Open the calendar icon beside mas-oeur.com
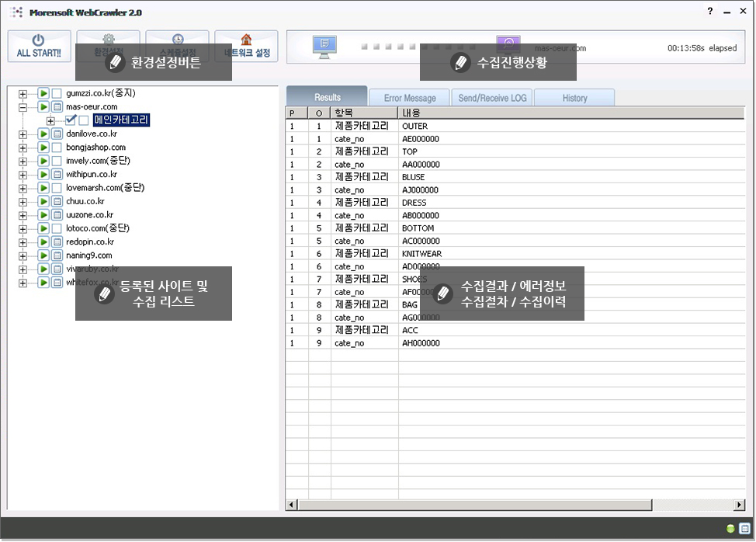Screen dimensions: 756x542 (x=57, y=106)
